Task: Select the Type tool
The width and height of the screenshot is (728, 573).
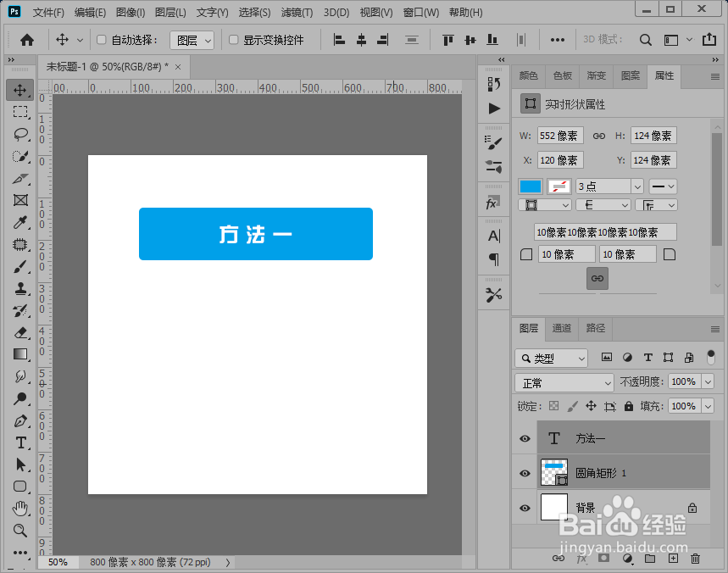Action: tap(19, 443)
